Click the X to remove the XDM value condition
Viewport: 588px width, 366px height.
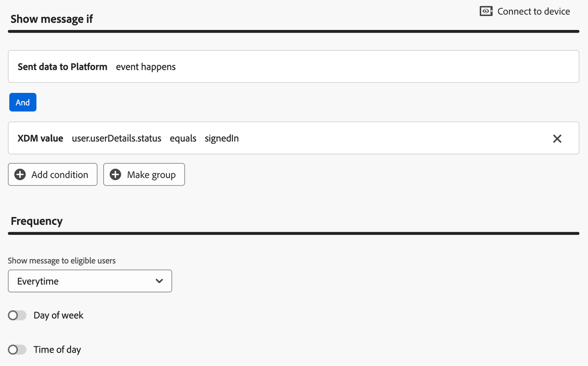(557, 138)
